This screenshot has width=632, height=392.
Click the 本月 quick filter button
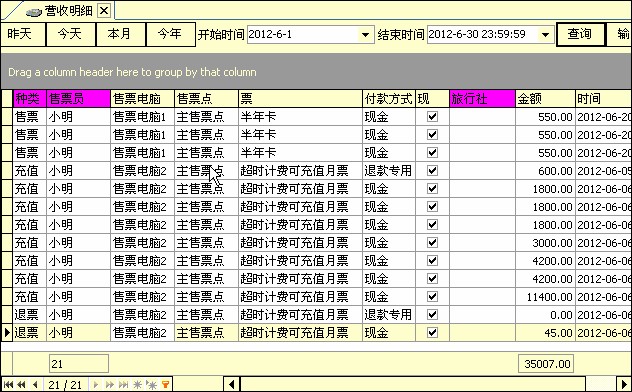click(120, 34)
